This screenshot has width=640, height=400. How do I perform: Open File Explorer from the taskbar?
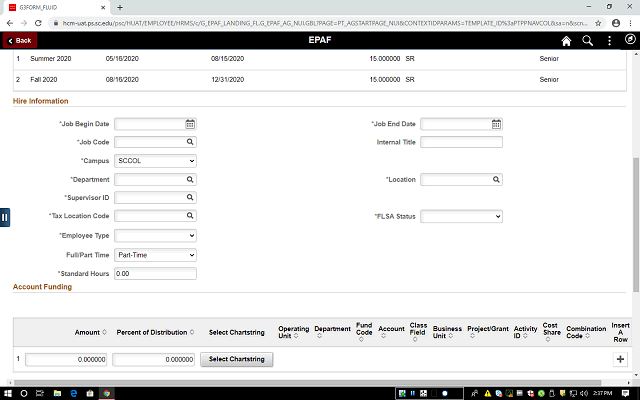tap(57, 393)
